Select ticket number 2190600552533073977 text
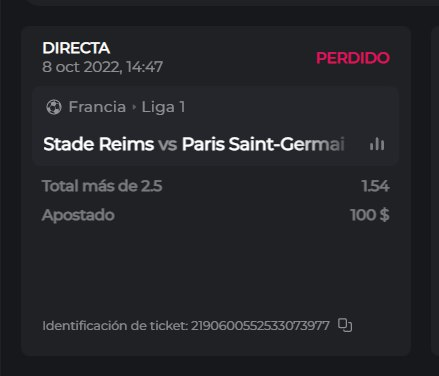This screenshot has height=376, width=439. [x=260, y=325]
